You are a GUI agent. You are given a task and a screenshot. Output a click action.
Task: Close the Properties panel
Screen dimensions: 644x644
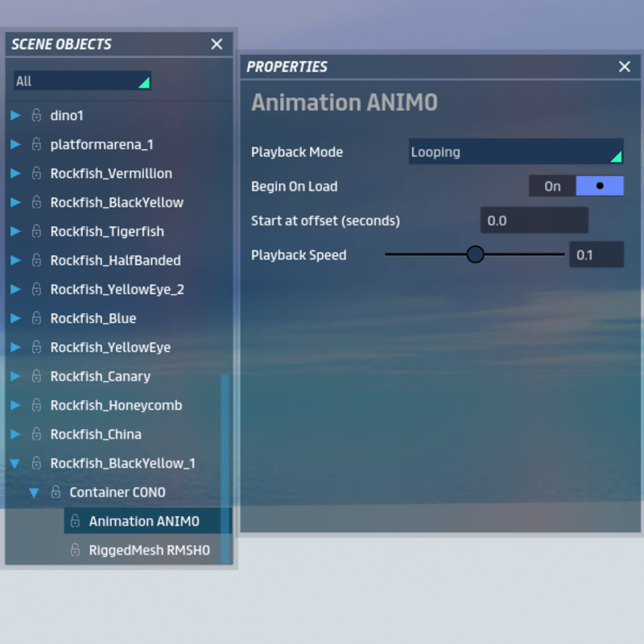625,67
